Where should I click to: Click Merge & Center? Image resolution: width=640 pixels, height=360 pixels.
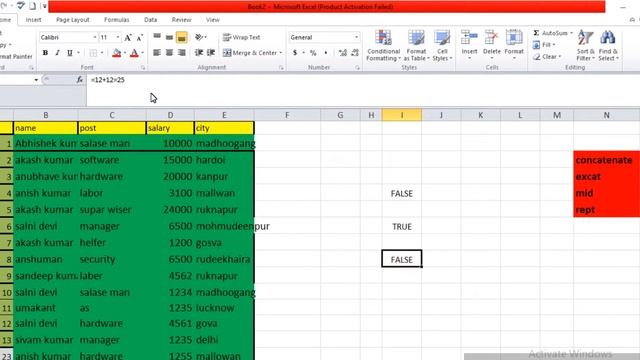tap(250, 53)
